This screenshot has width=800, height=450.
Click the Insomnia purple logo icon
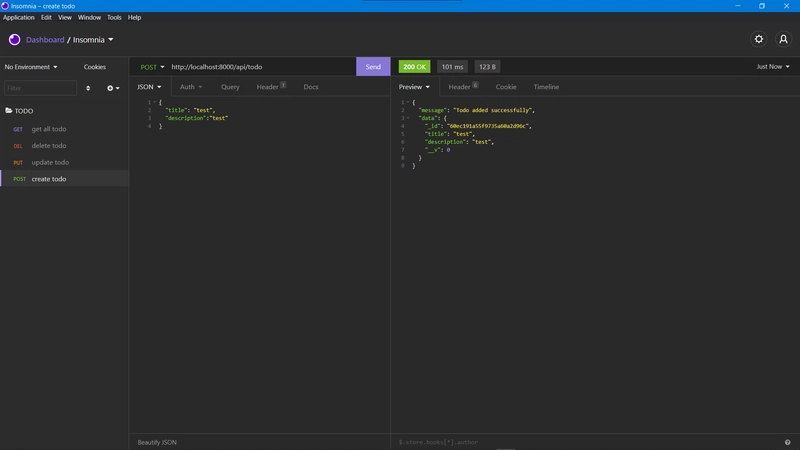(x=14, y=39)
